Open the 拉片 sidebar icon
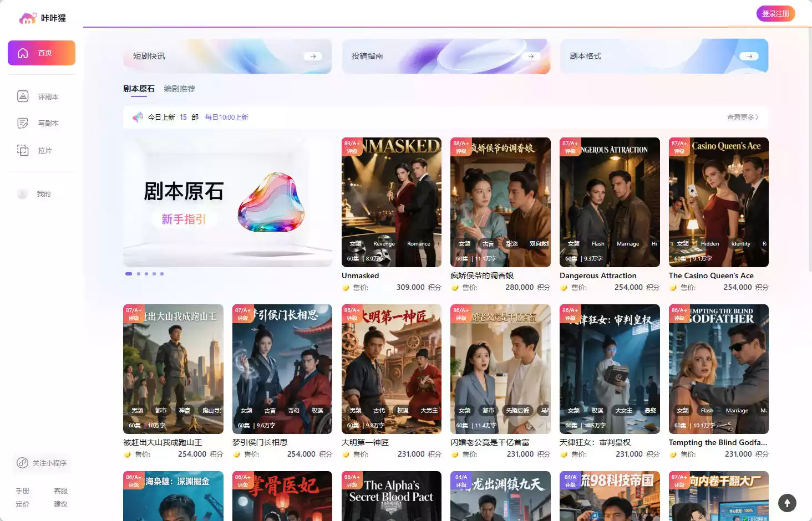 (x=23, y=150)
